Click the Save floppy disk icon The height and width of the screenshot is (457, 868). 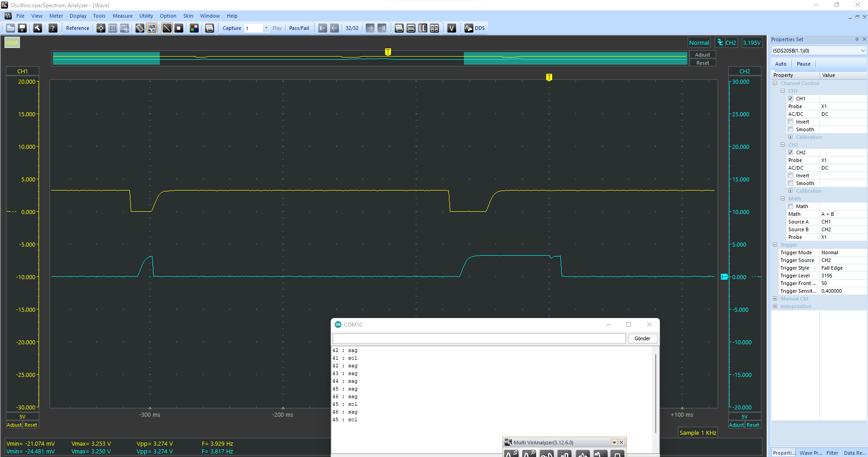click(x=22, y=28)
